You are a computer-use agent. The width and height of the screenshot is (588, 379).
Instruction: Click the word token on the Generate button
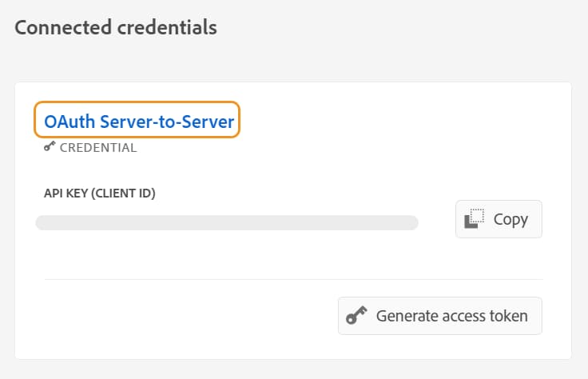coord(509,316)
